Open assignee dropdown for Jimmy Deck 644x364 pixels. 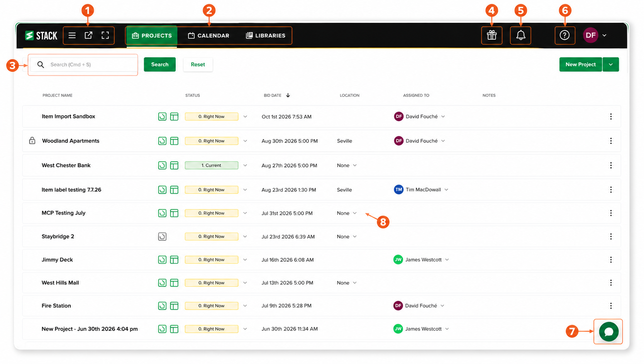pos(447,260)
